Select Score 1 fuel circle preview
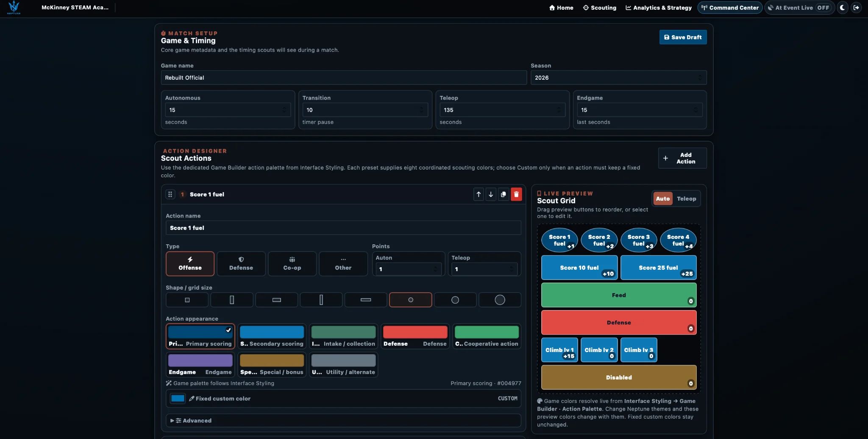The height and width of the screenshot is (439, 868). point(559,240)
